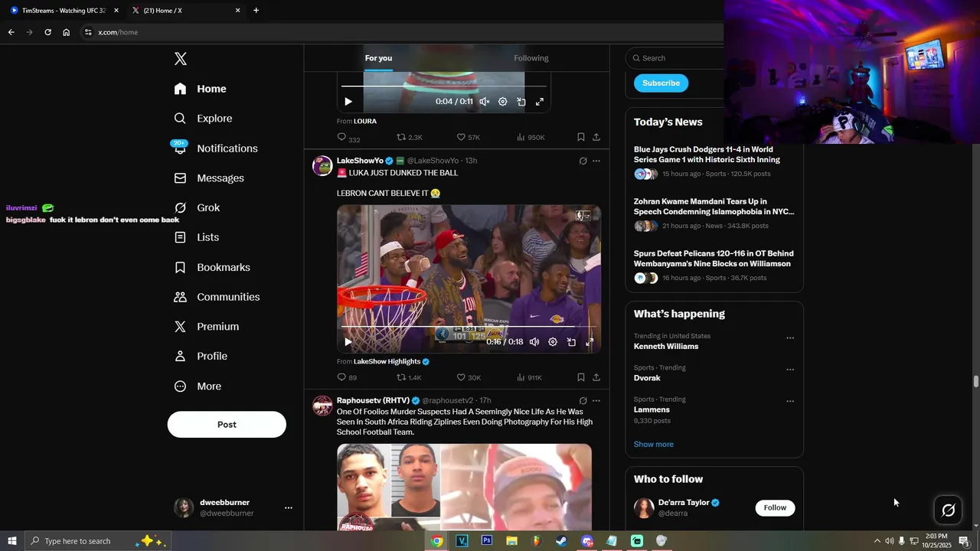Open Notifications in the sidebar
The width and height of the screenshot is (980, 551).
click(215, 148)
